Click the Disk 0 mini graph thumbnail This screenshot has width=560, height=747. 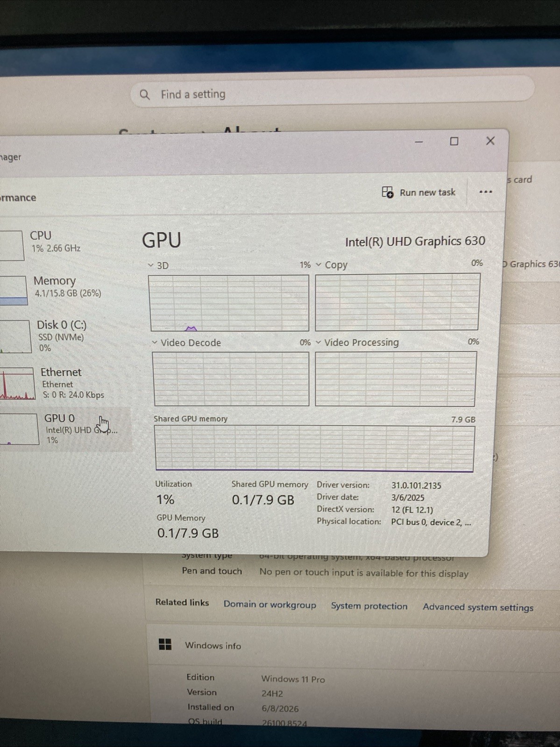tap(15, 336)
